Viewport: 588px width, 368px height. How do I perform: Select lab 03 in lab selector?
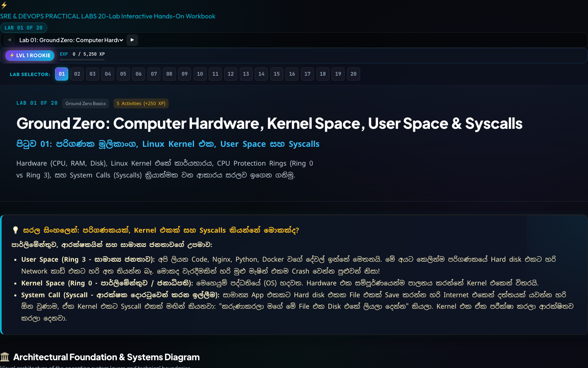[93, 74]
